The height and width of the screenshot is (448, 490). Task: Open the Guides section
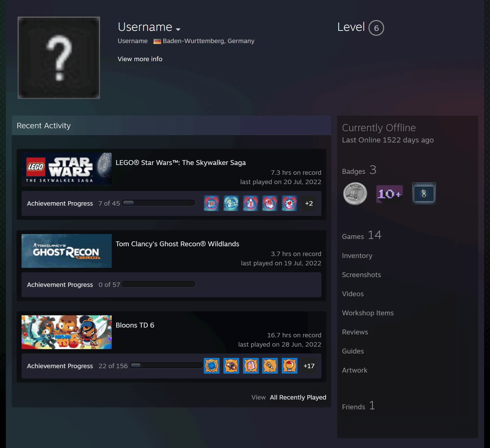click(353, 351)
